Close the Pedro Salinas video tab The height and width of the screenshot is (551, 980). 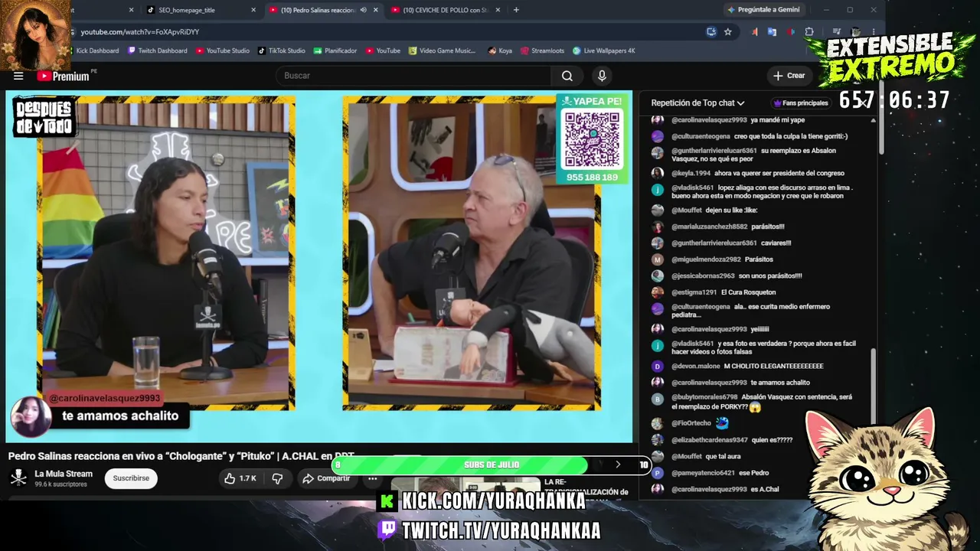(x=375, y=10)
